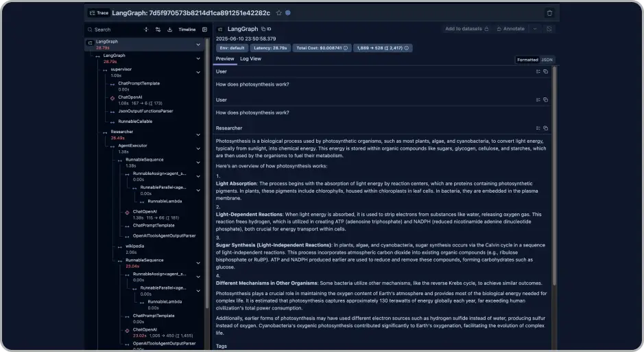Click the Researcher message heading
This screenshot has width=644, height=352.
tap(229, 128)
